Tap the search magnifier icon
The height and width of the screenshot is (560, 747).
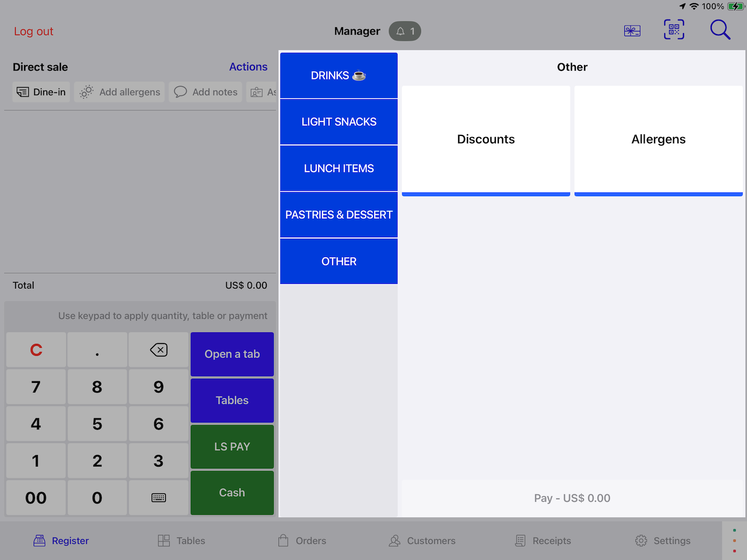click(x=720, y=30)
